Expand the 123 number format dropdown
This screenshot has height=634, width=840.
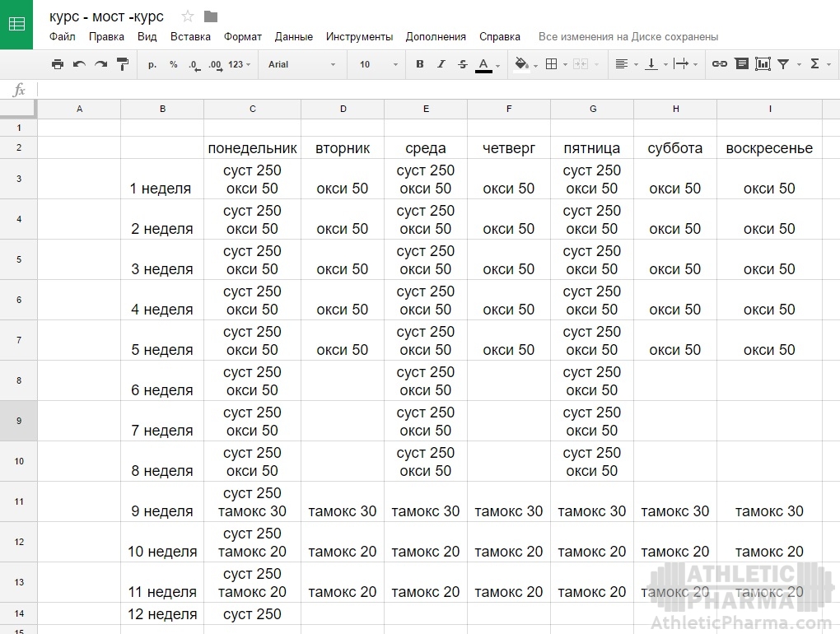click(x=240, y=64)
